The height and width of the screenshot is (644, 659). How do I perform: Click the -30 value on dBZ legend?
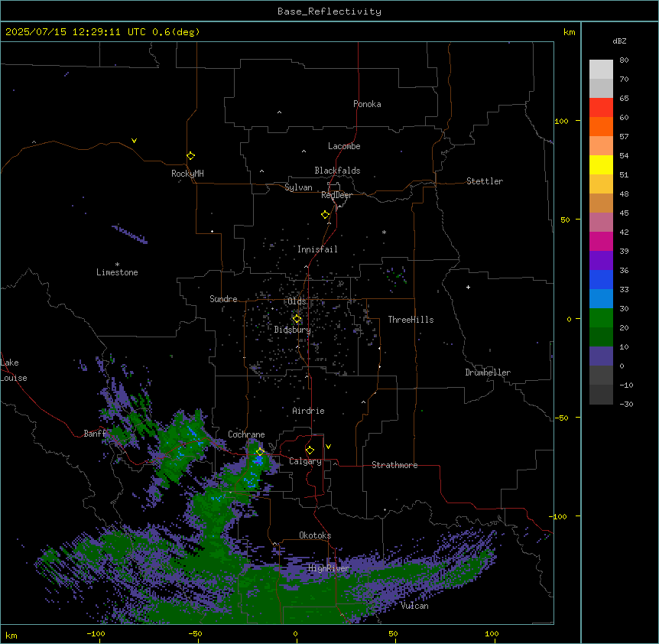(x=626, y=405)
